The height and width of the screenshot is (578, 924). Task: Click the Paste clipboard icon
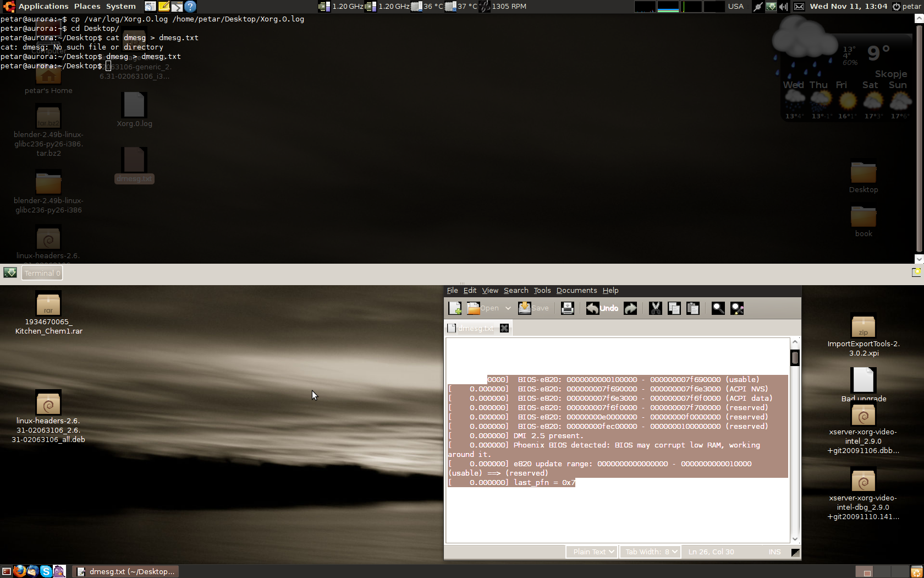pyautogui.click(x=692, y=308)
